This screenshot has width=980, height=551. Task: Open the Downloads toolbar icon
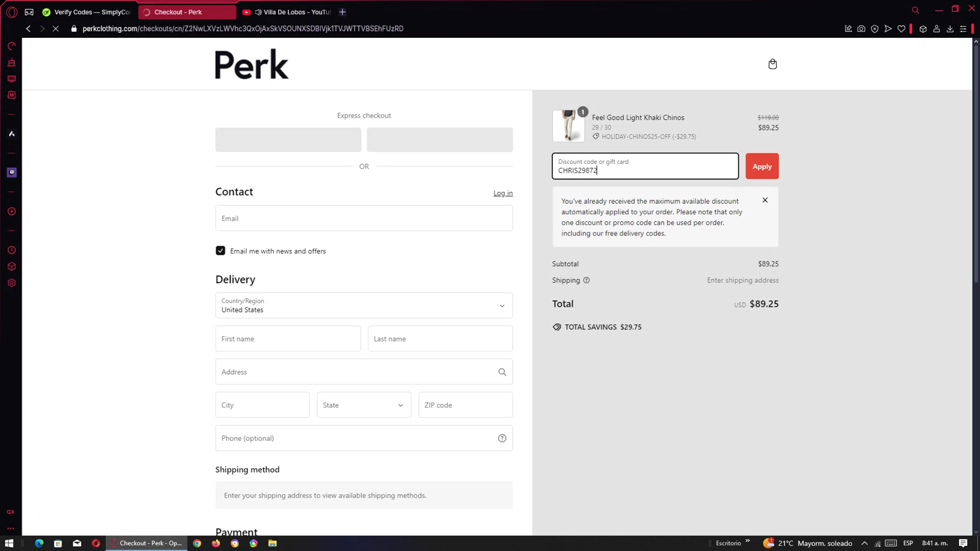coord(950,29)
